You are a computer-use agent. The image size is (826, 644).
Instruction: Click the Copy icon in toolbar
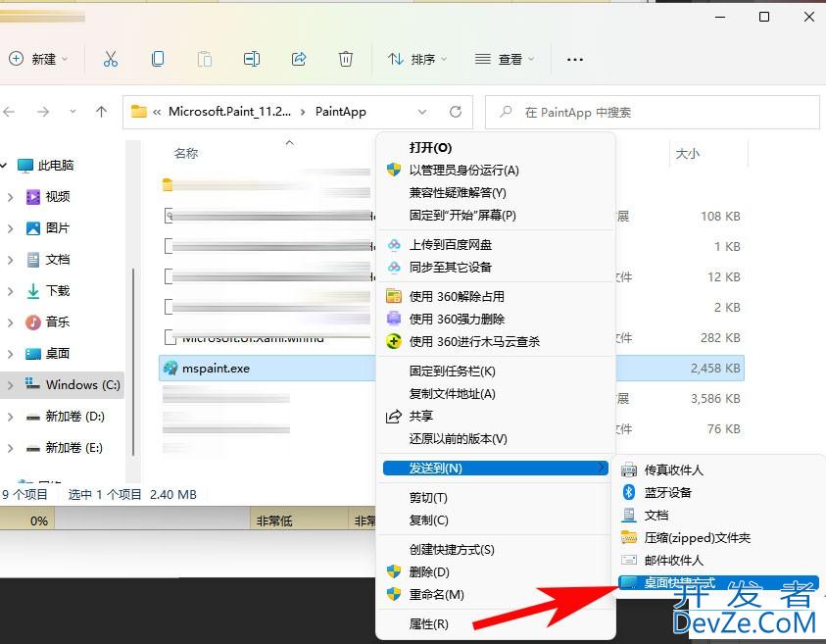coord(157,59)
